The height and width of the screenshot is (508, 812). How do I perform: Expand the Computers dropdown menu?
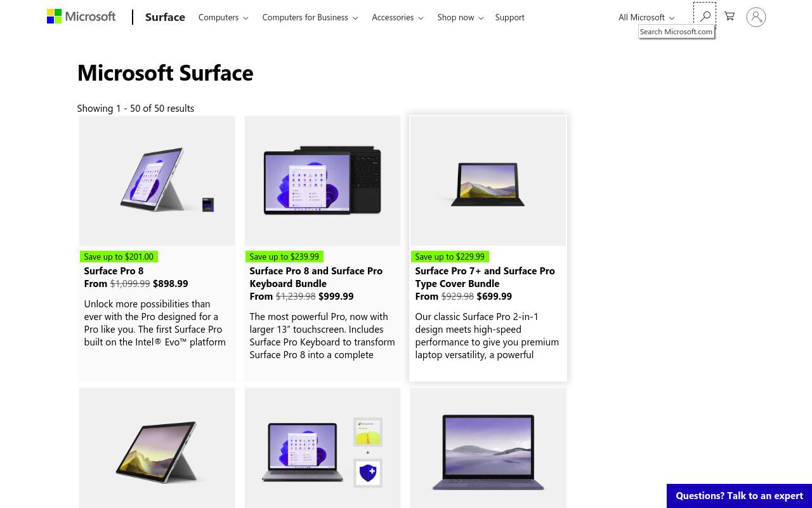pyautogui.click(x=223, y=17)
